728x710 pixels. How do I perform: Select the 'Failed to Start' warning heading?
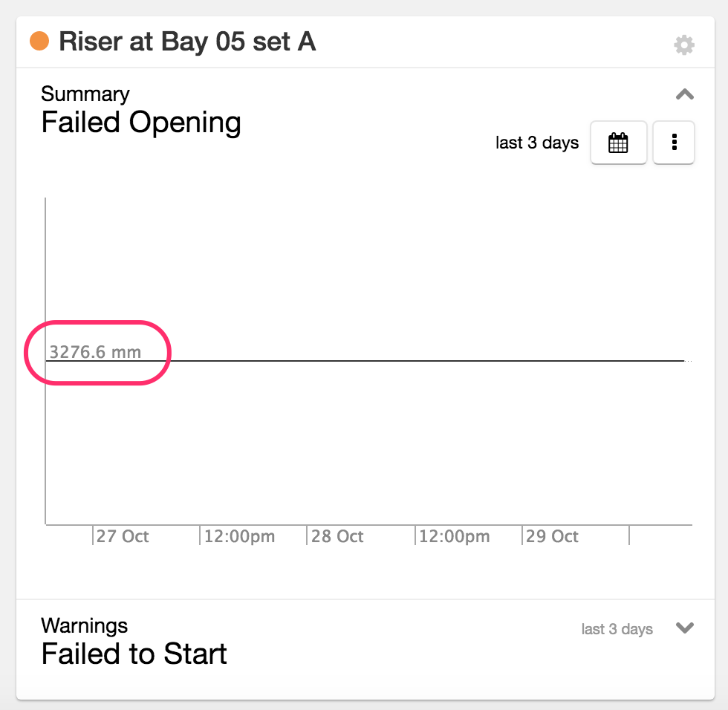(x=134, y=654)
